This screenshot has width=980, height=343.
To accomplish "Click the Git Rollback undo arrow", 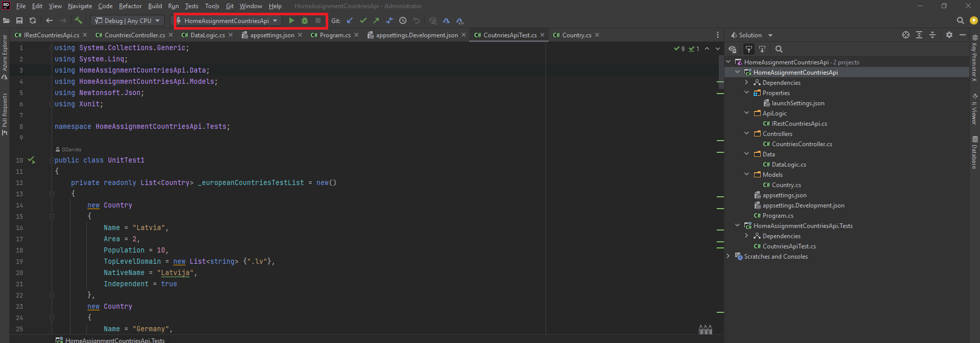I will click(x=416, y=20).
